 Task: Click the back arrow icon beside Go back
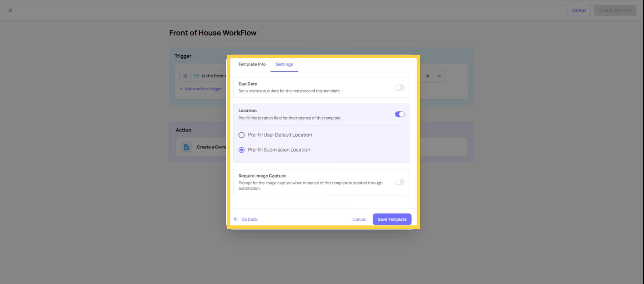236,219
